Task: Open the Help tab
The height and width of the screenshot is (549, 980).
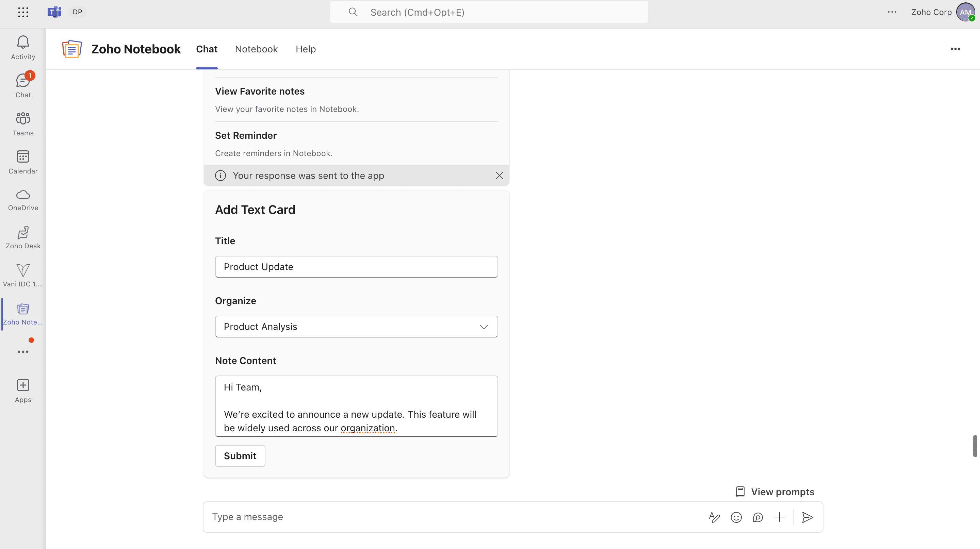Action: click(306, 49)
